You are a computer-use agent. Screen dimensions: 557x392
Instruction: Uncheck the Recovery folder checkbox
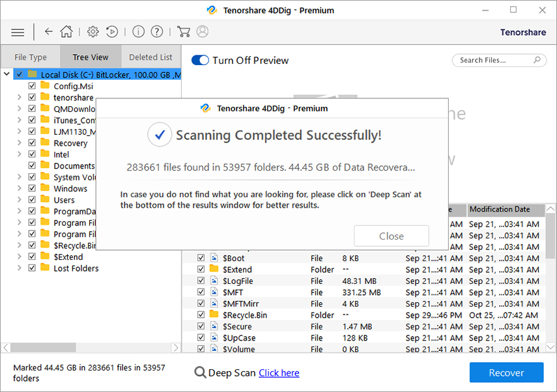32,143
